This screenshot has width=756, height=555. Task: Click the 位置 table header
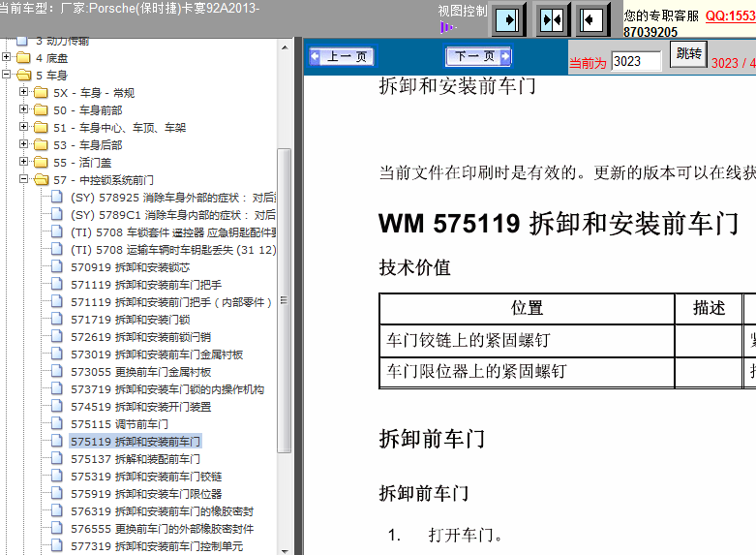tap(527, 308)
